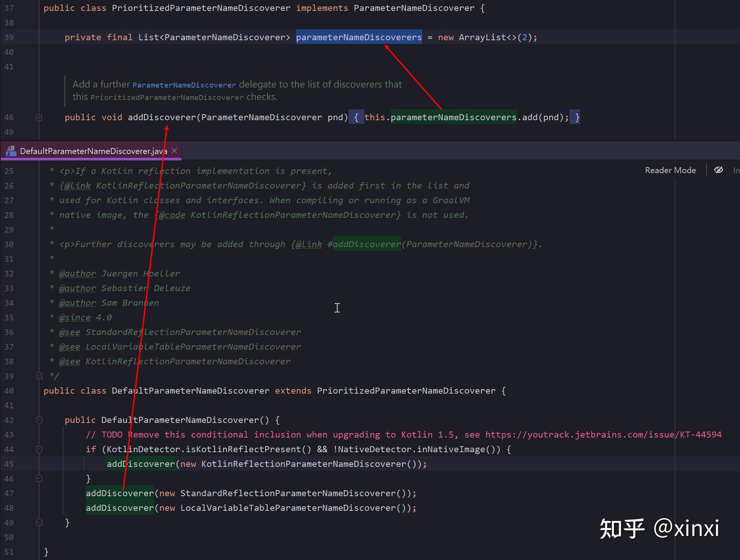This screenshot has height=560, width=740.
Task: Click fold end marker on line 46
Action: click(x=39, y=478)
